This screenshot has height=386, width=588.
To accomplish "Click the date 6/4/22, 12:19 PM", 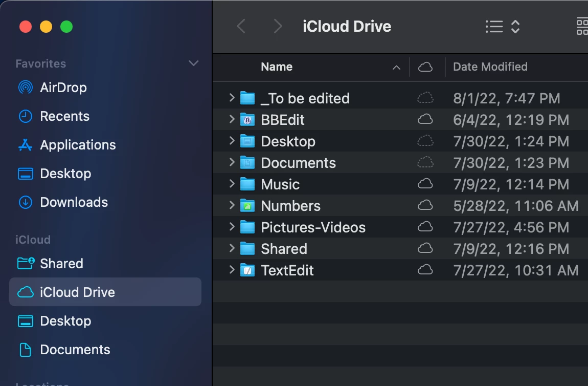I will pos(511,120).
